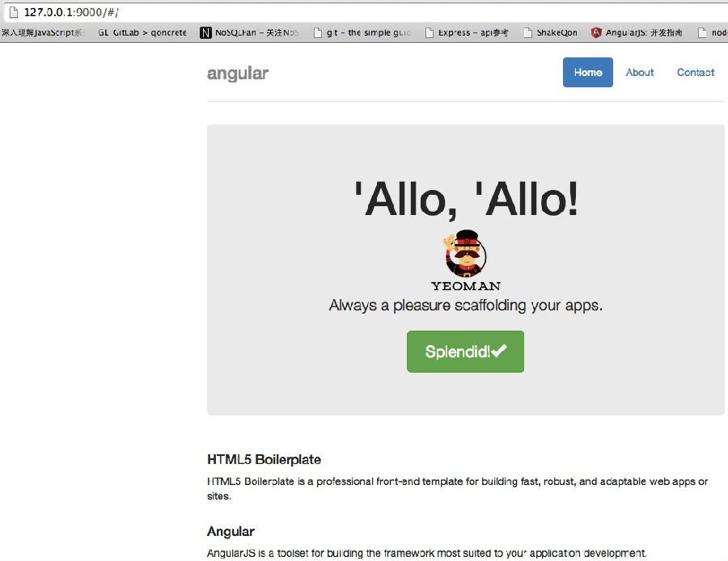Click the checkmark icon in Splendid button
The width and height of the screenshot is (728, 561).
500,351
